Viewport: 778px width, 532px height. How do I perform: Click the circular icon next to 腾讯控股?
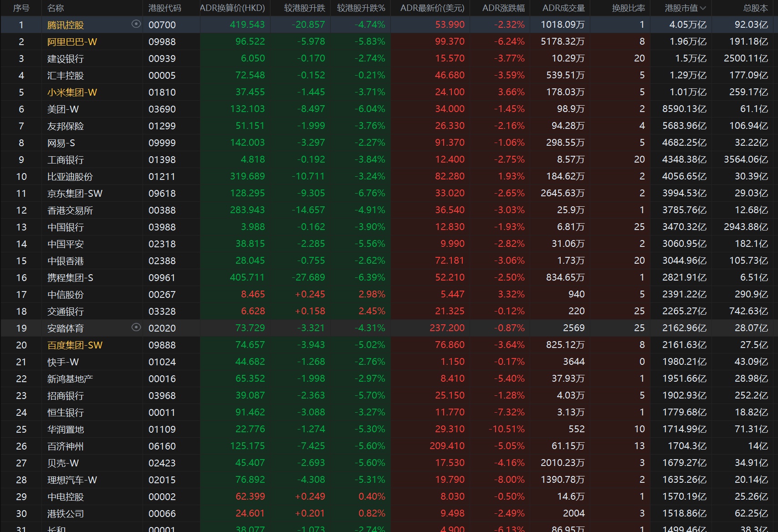coord(136,24)
